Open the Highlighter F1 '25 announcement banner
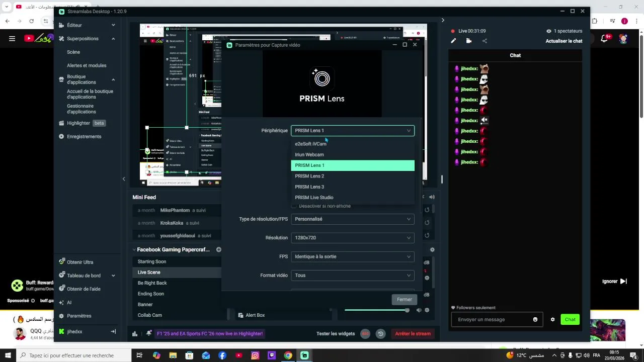644x362 pixels. point(210,334)
